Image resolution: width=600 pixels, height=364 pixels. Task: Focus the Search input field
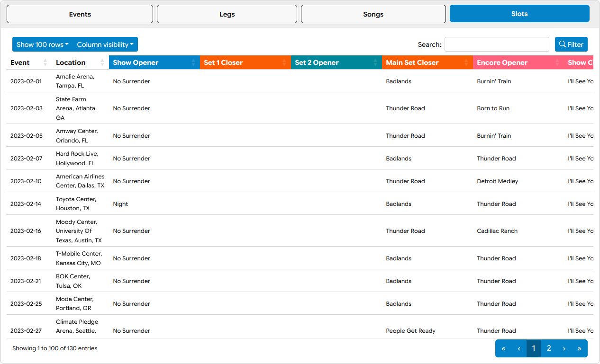[x=496, y=44]
